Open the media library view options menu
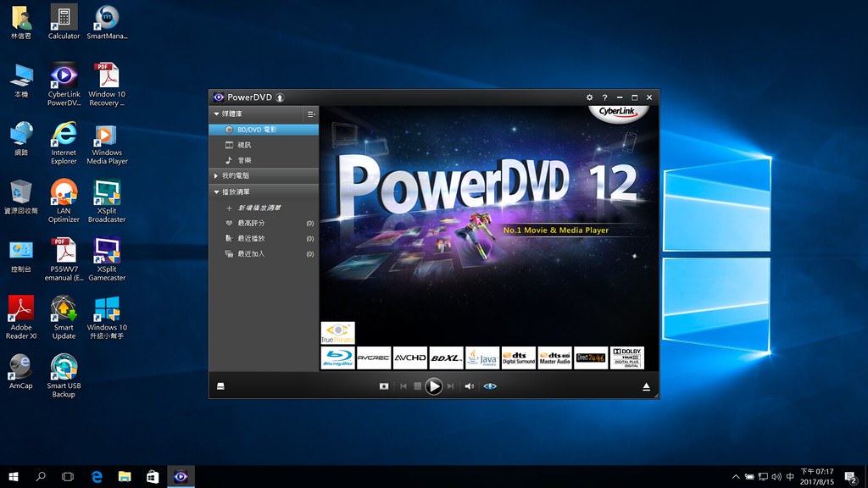 (311, 114)
